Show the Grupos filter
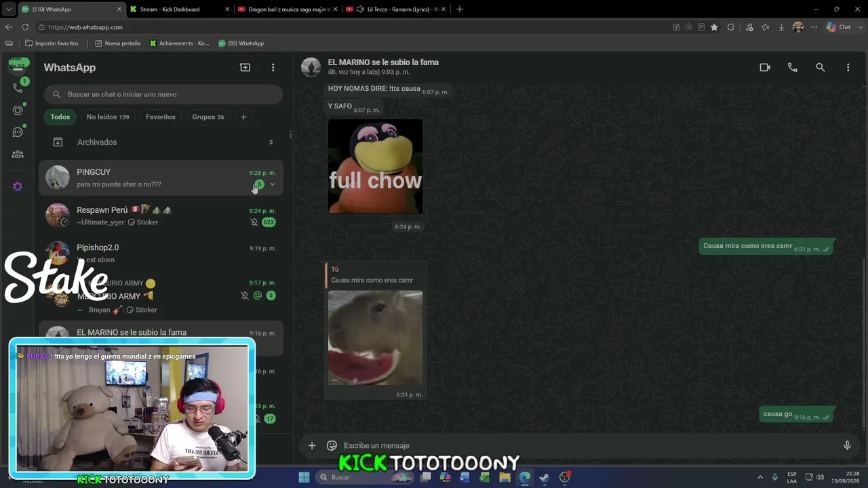The width and height of the screenshot is (868, 488). 208,117
